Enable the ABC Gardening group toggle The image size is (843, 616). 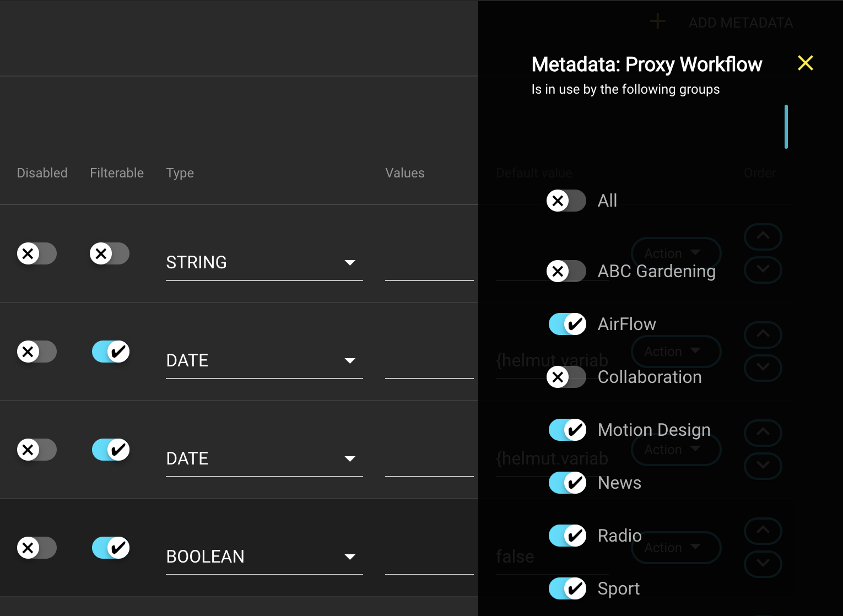(566, 271)
